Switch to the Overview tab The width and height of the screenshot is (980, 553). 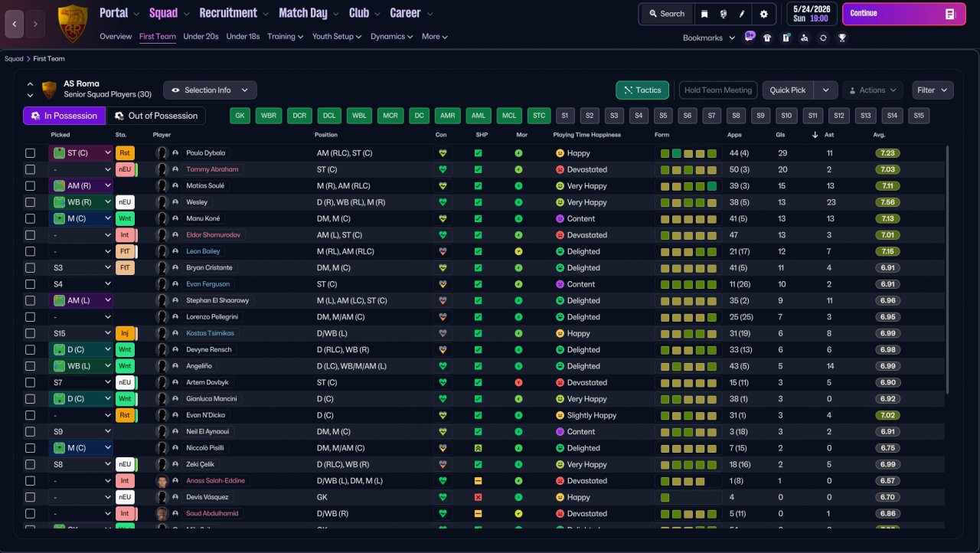coord(116,37)
